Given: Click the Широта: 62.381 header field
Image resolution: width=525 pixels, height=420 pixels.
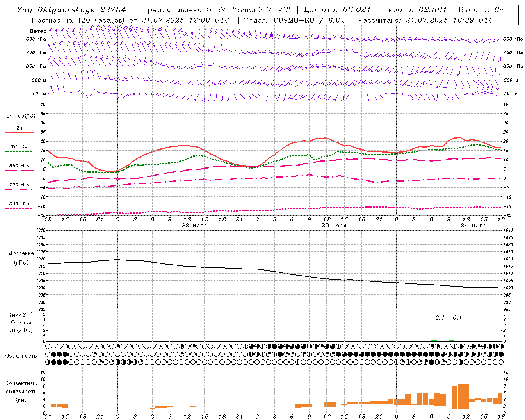Looking at the screenshot, I should click(x=415, y=10).
